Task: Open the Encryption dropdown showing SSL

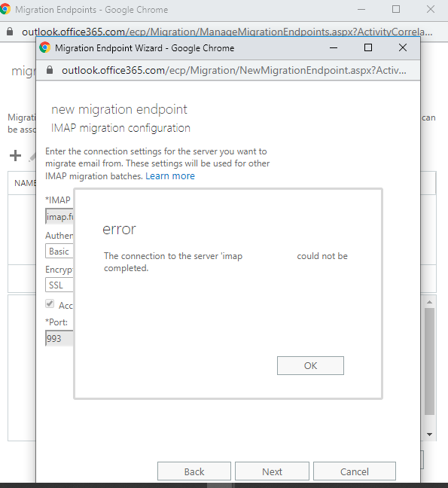Action: click(59, 285)
